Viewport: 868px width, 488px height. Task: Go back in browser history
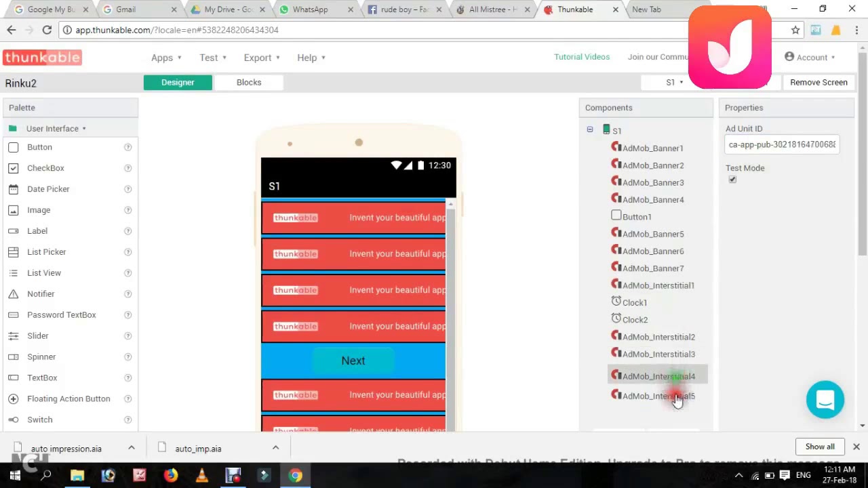click(12, 30)
